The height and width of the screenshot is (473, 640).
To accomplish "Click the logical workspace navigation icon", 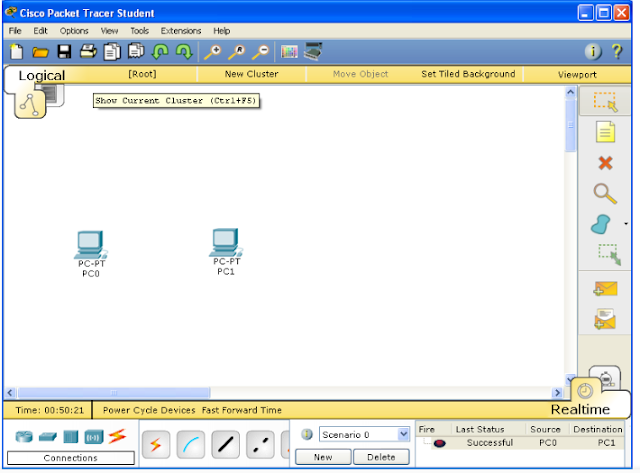I will click(x=30, y=104).
